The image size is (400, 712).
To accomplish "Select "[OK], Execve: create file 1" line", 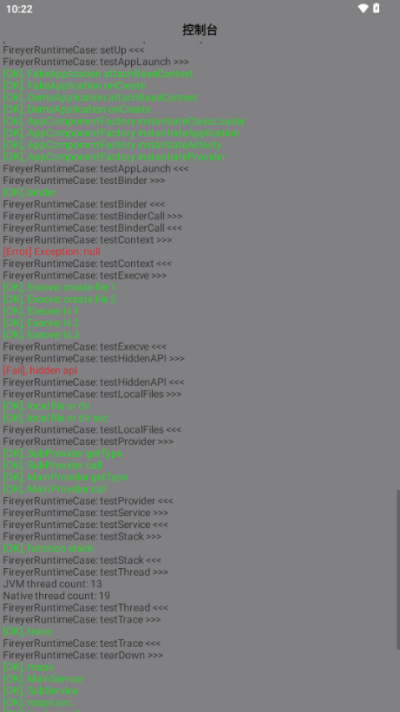I will [59, 287].
